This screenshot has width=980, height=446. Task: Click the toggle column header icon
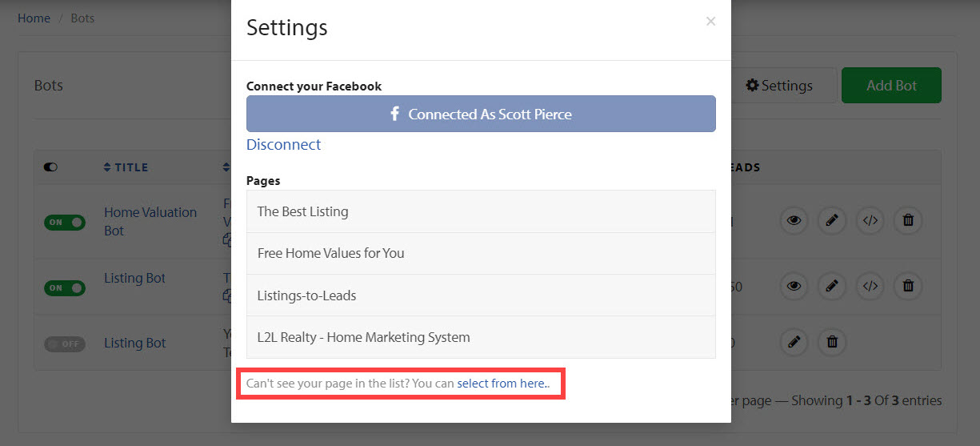pyautogui.click(x=50, y=167)
